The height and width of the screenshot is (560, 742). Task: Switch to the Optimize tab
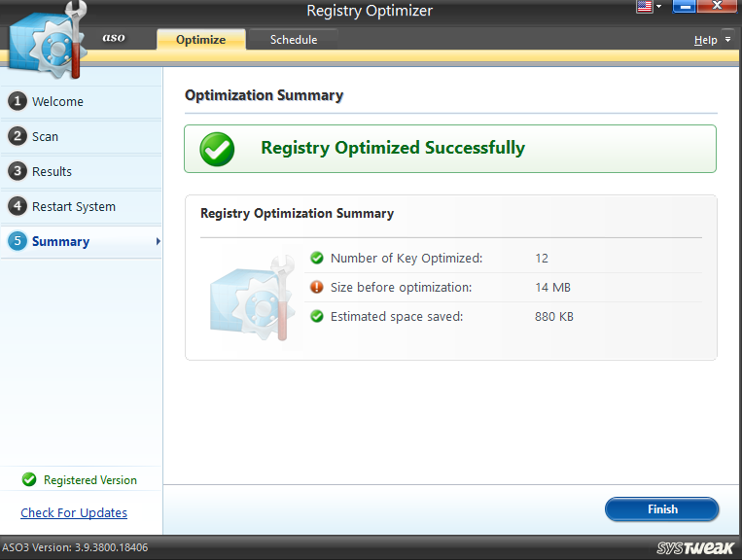pos(200,39)
